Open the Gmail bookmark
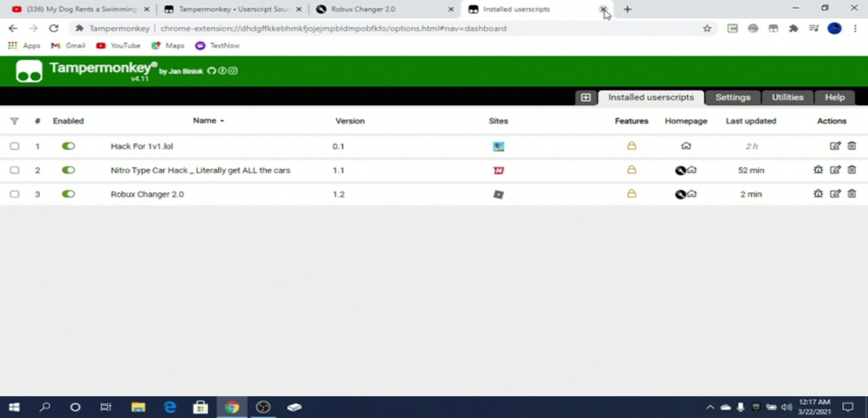The height and width of the screenshot is (418, 868). point(68,45)
